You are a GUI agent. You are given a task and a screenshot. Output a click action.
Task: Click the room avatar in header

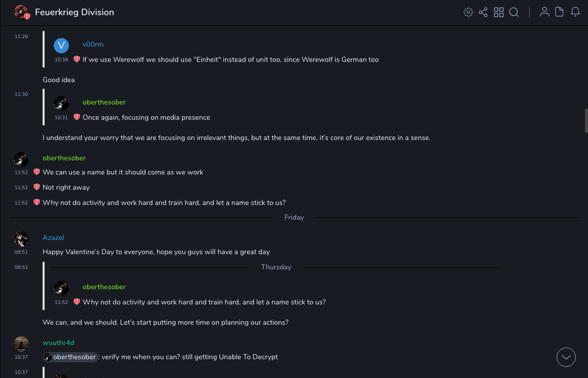(x=21, y=12)
